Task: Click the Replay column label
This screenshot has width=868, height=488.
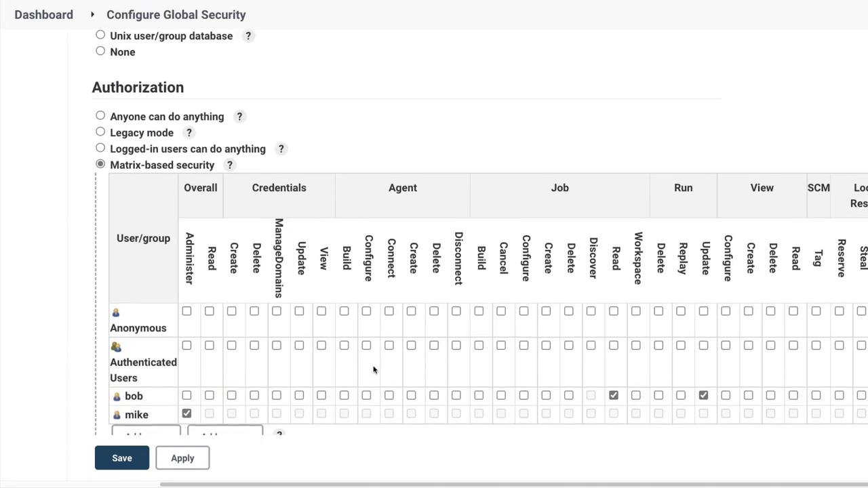Action: click(683, 258)
